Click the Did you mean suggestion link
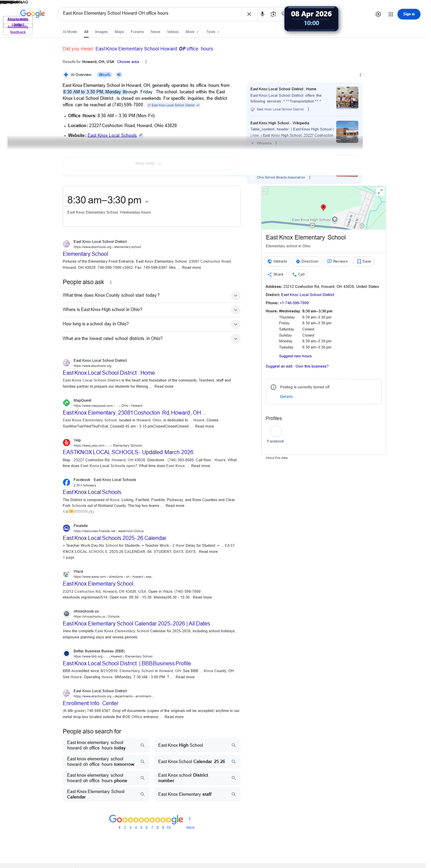Viewport: 431px width, 868px height. (x=154, y=49)
